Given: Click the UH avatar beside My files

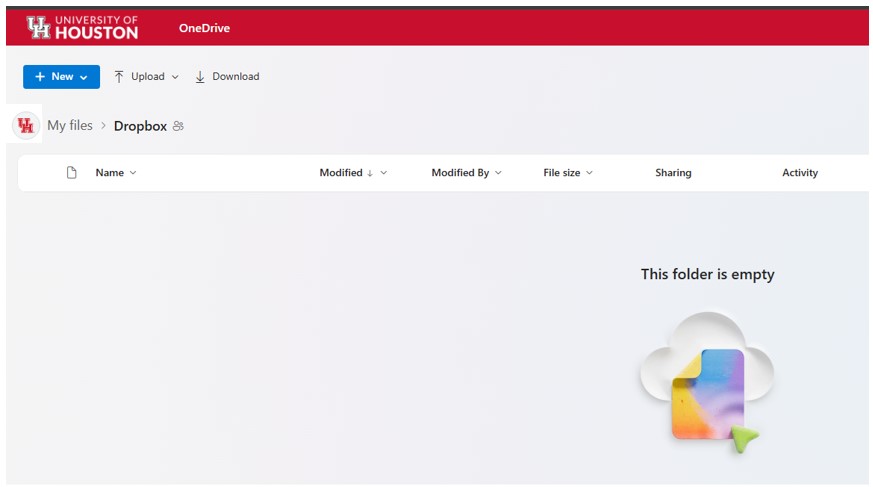Looking at the screenshot, I should (26, 126).
